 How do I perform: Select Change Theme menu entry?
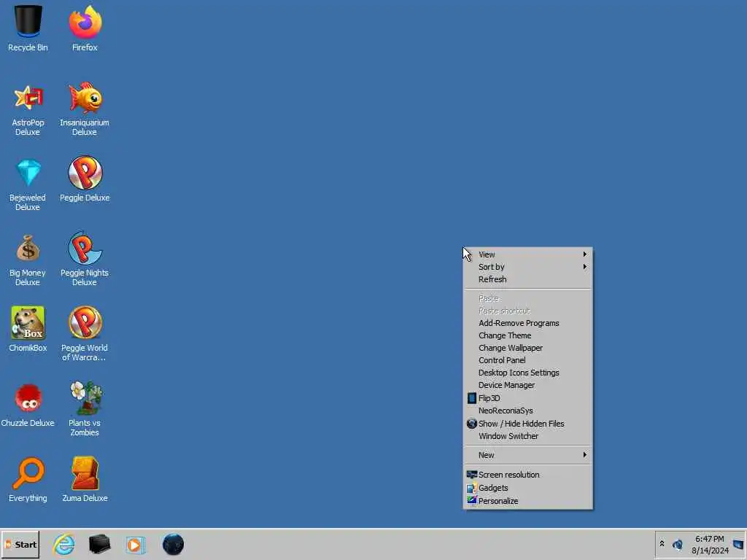[528, 335]
